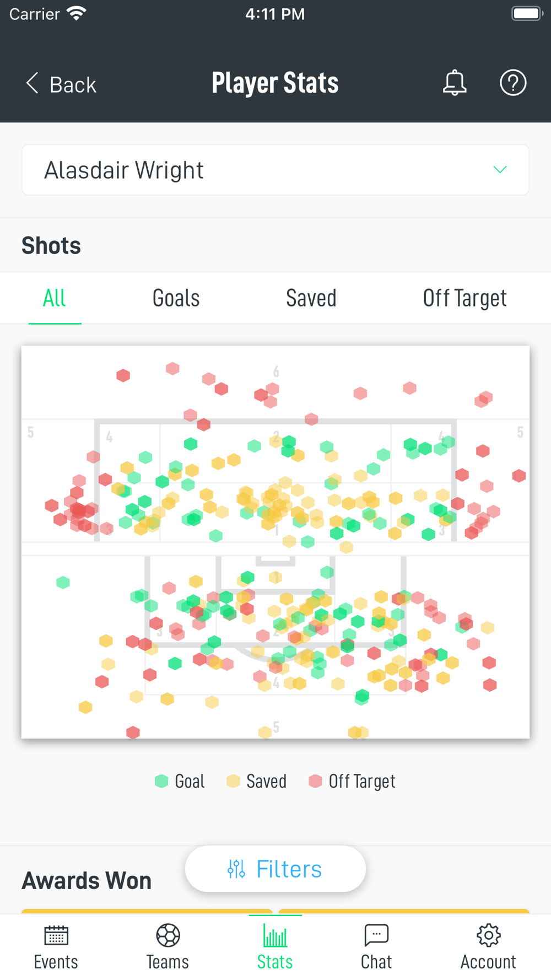Image resolution: width=551 pixels, height=980 pixels.
Task: Toggle the Saved legend yellow swatch
Action: [x=233, y=781]
